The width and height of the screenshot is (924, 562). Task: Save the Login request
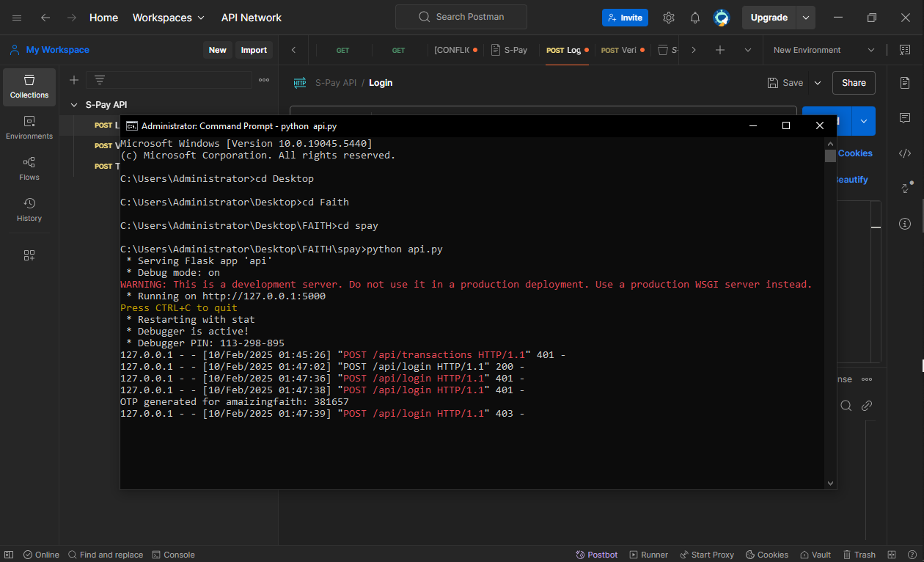click(785, 83)
